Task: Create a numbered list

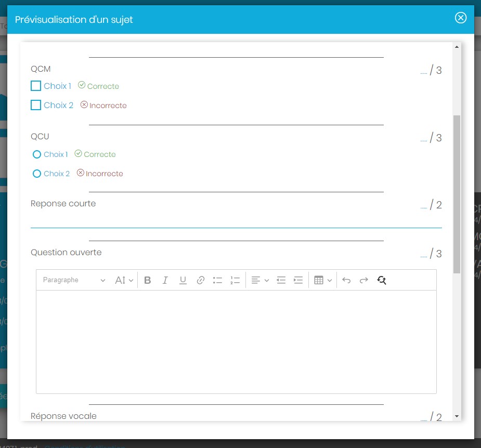Action: click(235, 280)
